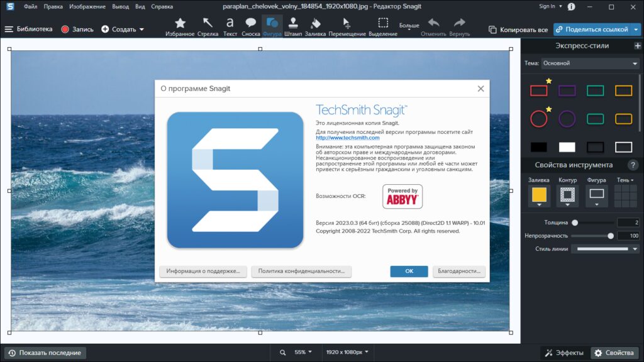Activate the Stamp (Штамп) tool
Viewport: 644px width, 362px height.
292,25
